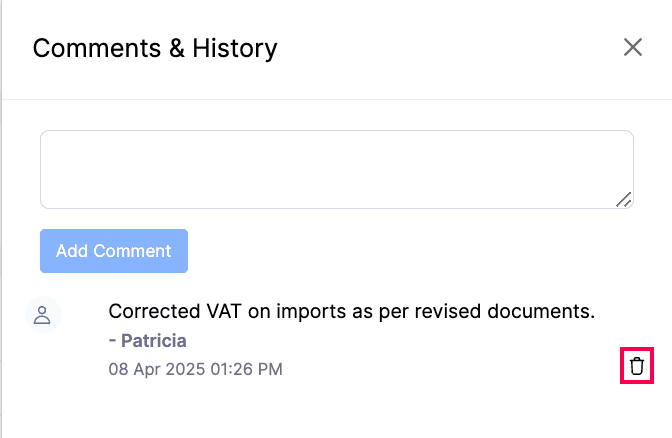Click the Corrected VAT on imports comment text

tap(351, 311)
